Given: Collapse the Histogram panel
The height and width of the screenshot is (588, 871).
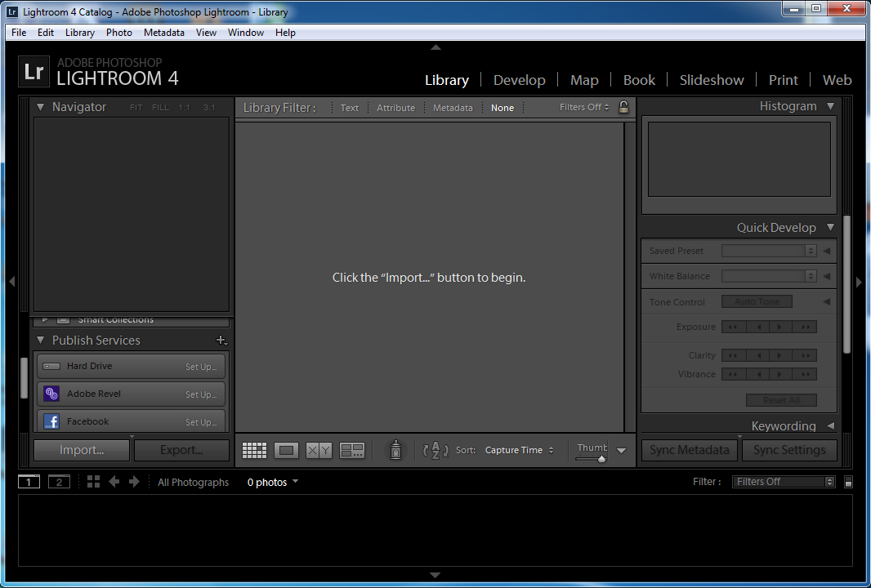Looking at the screenshot, I should click(830, 106).
